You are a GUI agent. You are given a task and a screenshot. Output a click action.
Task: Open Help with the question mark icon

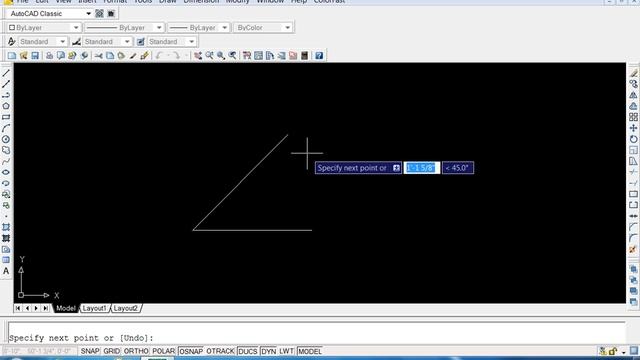coord(319,56)
